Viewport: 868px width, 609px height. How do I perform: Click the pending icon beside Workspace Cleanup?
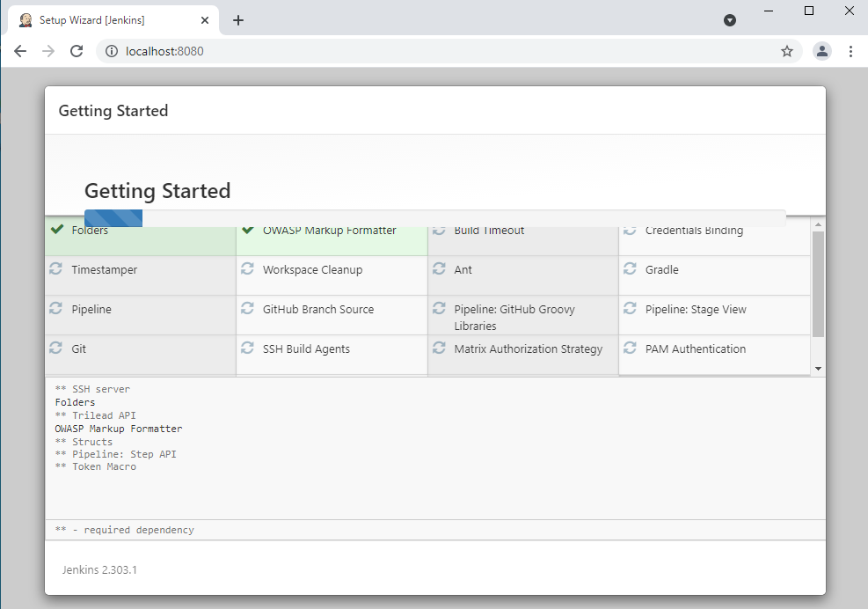(247, 268)
